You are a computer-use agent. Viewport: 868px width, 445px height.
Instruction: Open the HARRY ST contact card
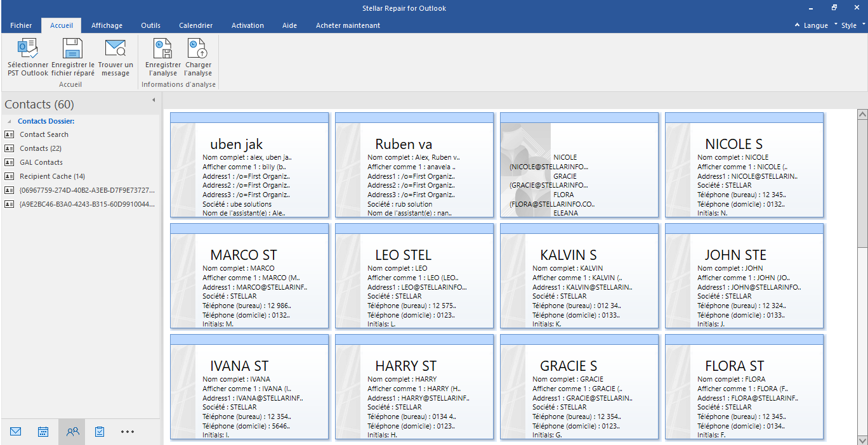pos(414,387)
